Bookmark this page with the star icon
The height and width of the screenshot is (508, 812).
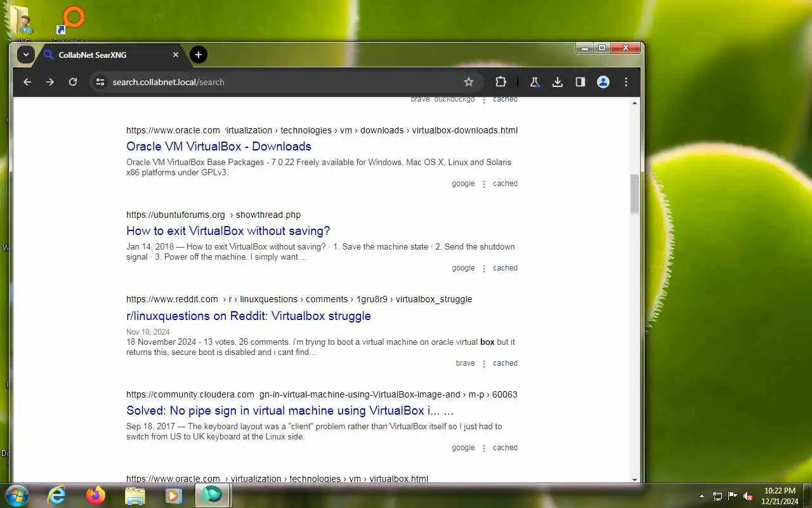coord(469,82)
